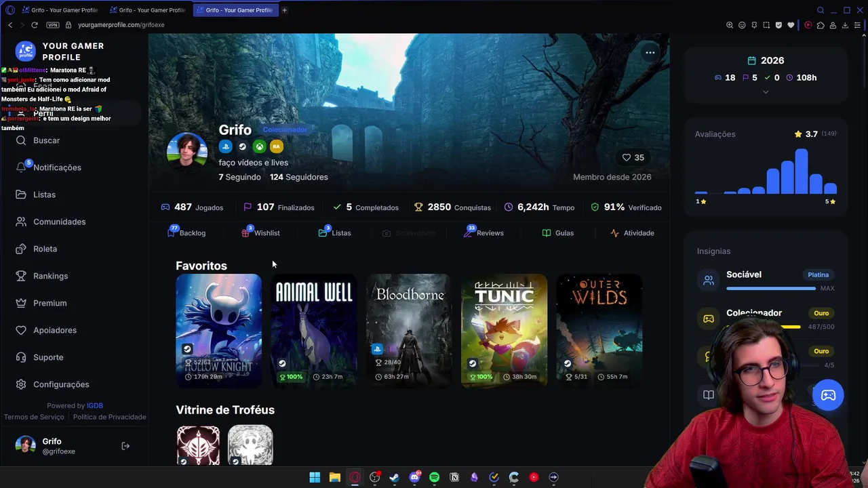Switch to the Guias tab
The height and width of the screenshot is (488, 868).
tap(557, 233)
